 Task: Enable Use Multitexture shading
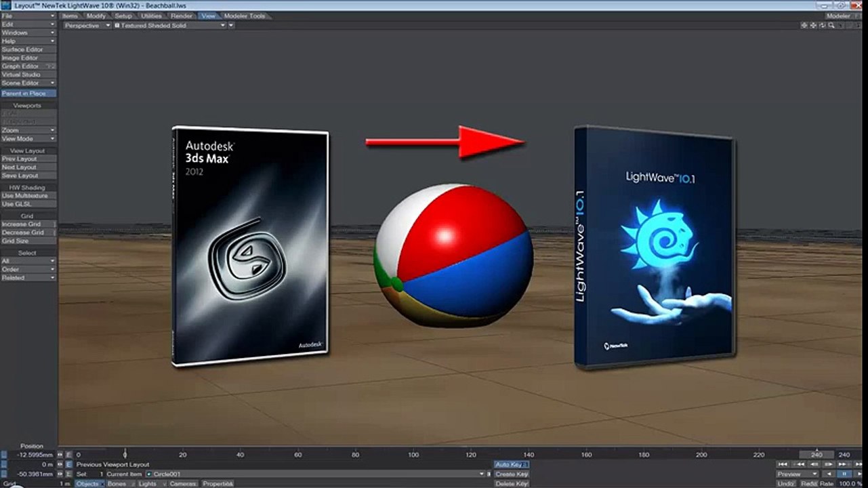[28, 196]
